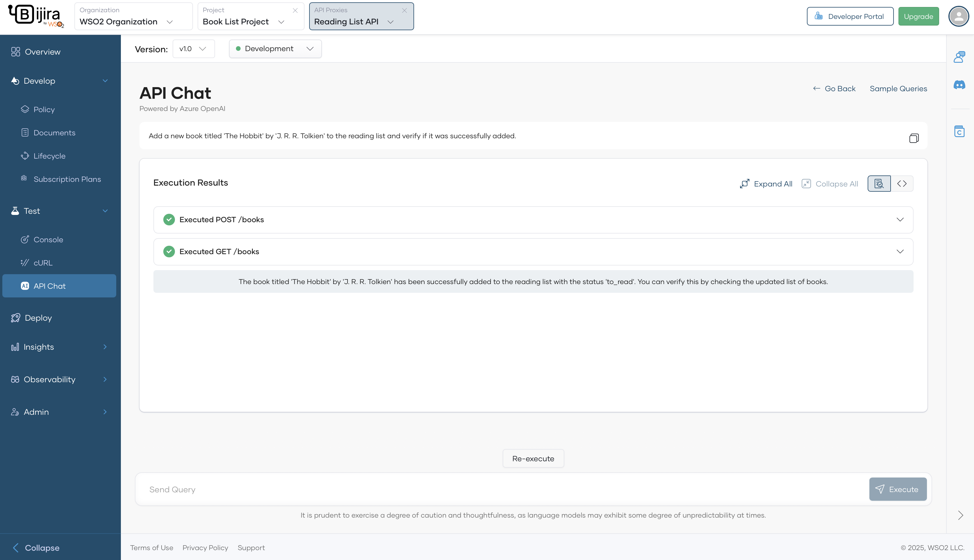The image size is (974, 560).
Task: Open the profile avatar menu
Action: [x=958, y=16]
